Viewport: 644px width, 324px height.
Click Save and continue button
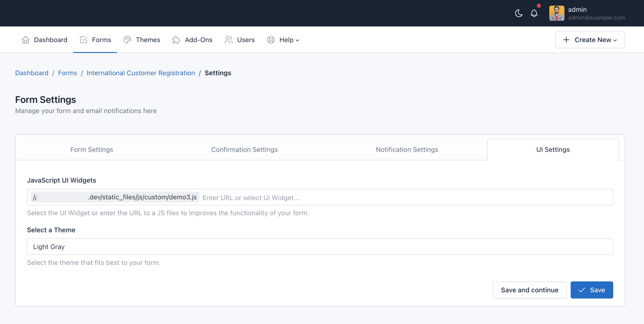[x=529, y=290]
